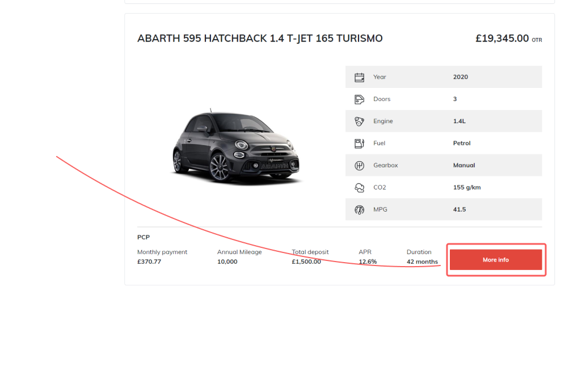Image resolution: width=565 pixels, height=392 pixels.
Task: Select the monthly payment £370.77
Action: (x=149, y=262)
